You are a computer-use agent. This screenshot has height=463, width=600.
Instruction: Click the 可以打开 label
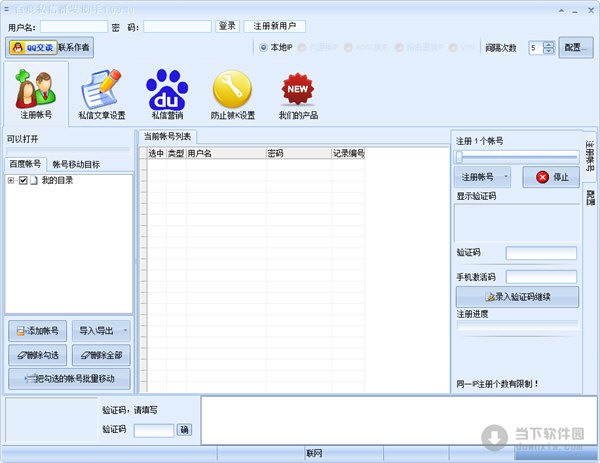[23, 139]
